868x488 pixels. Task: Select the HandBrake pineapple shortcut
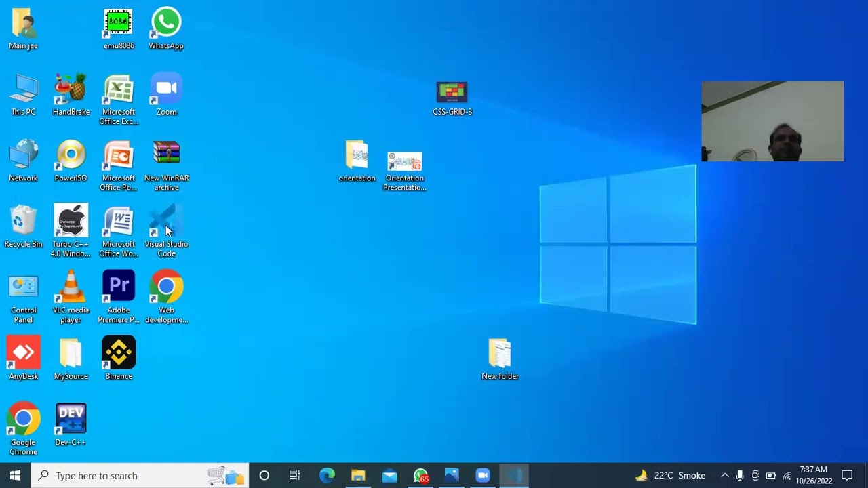point(71,95)
